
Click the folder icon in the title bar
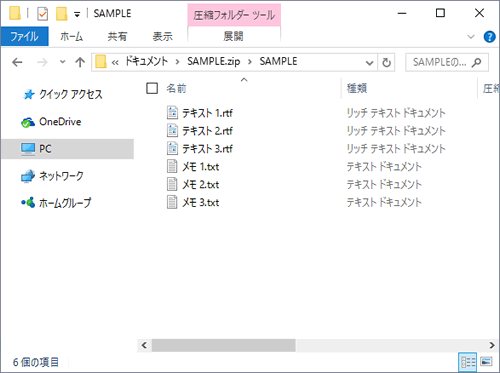coord(15,13)
